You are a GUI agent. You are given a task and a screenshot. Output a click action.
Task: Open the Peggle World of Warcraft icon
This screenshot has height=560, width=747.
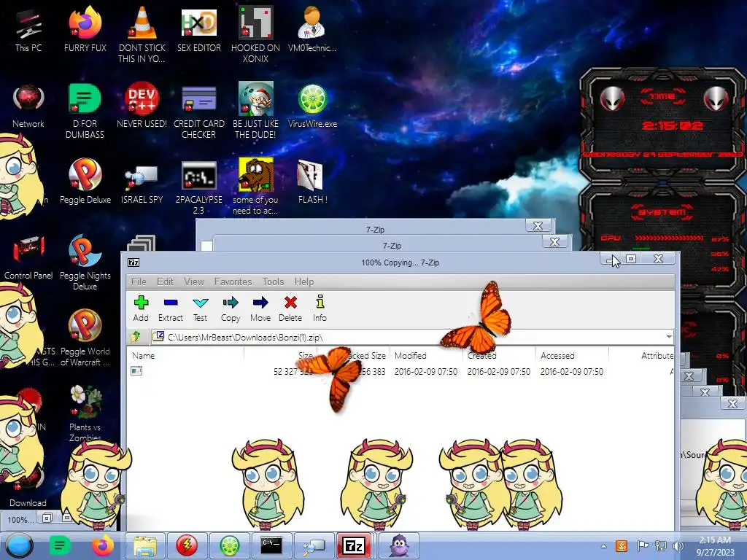85,338
